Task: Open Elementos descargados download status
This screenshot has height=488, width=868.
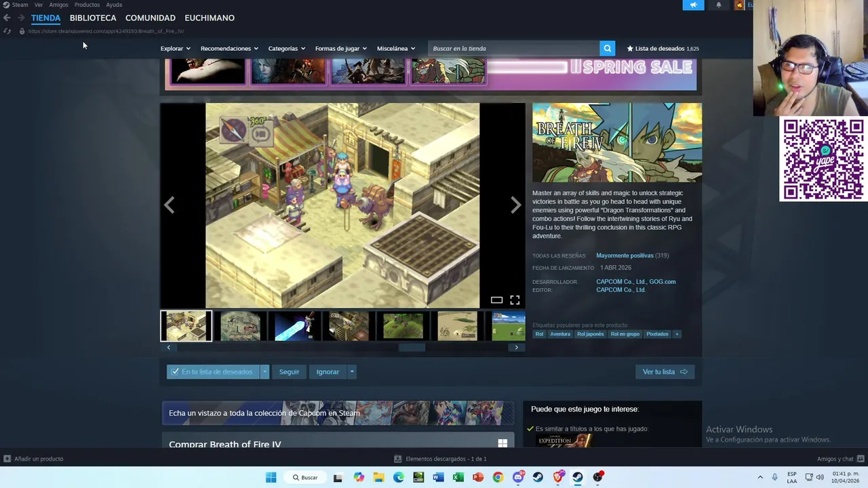Action: click(440, 459)
